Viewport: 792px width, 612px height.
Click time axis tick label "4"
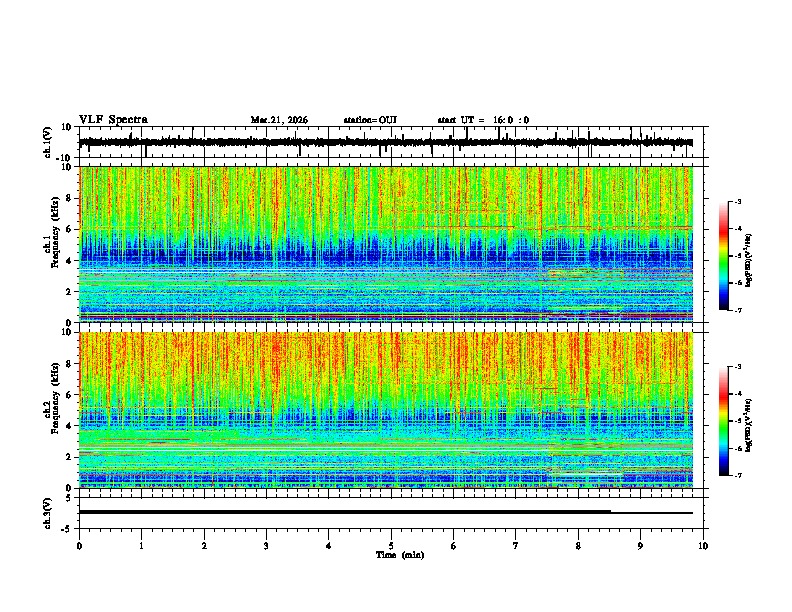(x=329, y=546)
